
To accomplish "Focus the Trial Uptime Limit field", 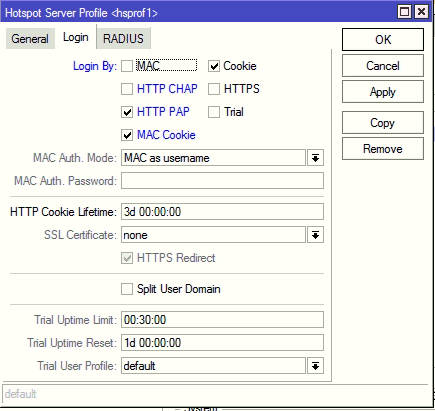I will pyautogui.click(x=222, y=320).
